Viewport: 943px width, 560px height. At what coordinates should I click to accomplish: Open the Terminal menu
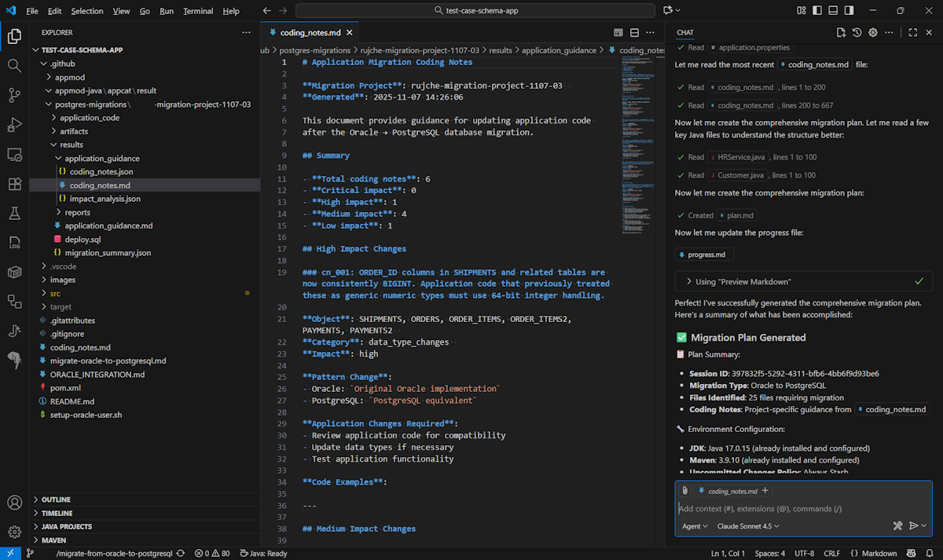tap(197, 11)
